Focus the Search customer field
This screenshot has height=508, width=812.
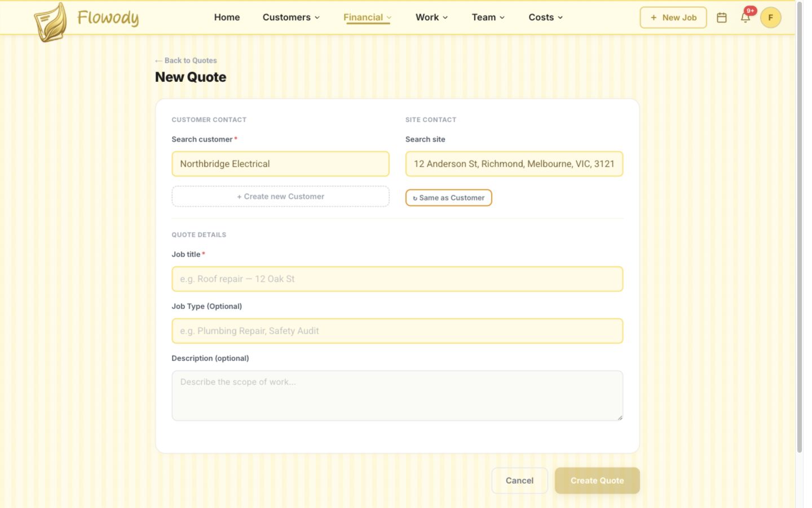click(x=280, y=164)
